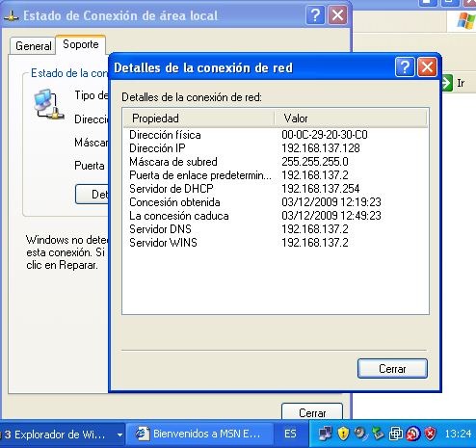Click the round gray tray icon with the pen
The height and width of the screenshot is (448, 476).
360,434
